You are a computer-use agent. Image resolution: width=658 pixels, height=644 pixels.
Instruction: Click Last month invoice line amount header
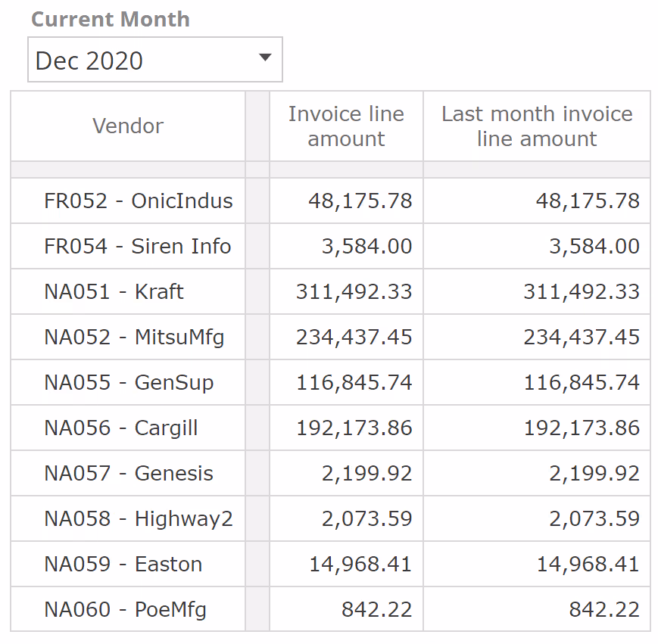point(536,126)
